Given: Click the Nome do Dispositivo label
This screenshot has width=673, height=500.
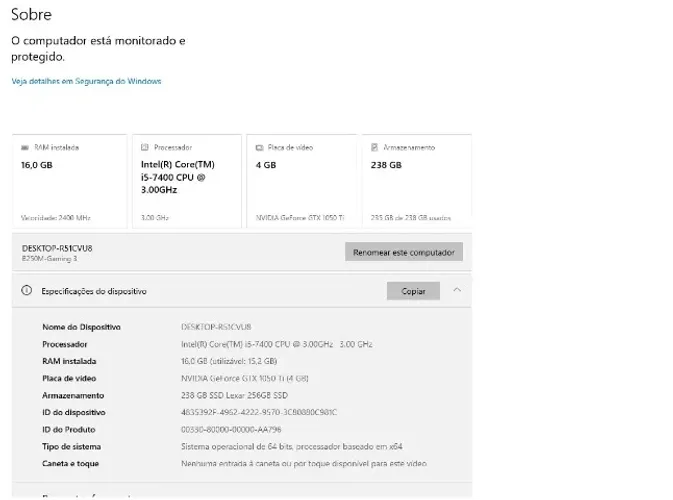Looking at the screenshot, I should coord(81,327).
